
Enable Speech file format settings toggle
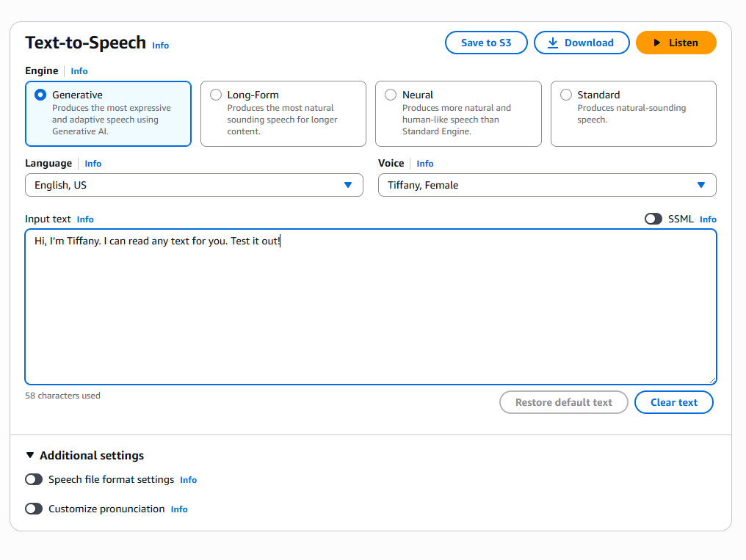coord(34,479)
